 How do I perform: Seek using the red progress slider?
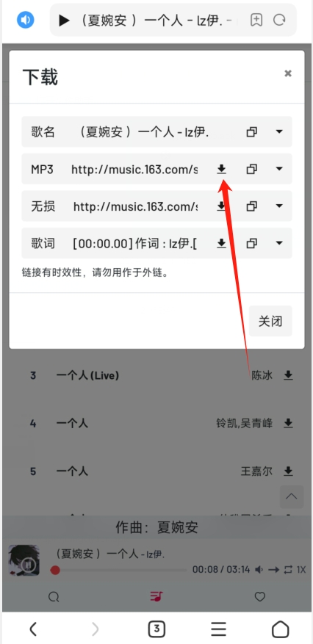point(119,570)
